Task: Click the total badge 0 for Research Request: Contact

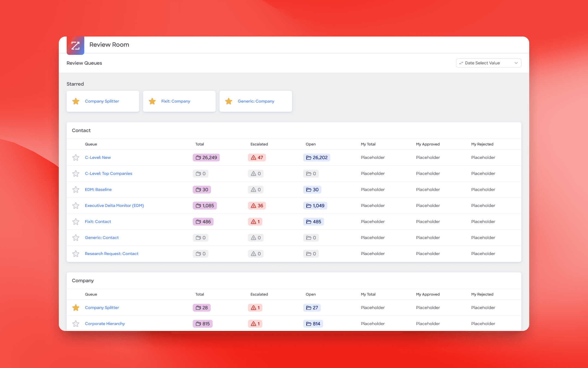Action: pos(201,254)
